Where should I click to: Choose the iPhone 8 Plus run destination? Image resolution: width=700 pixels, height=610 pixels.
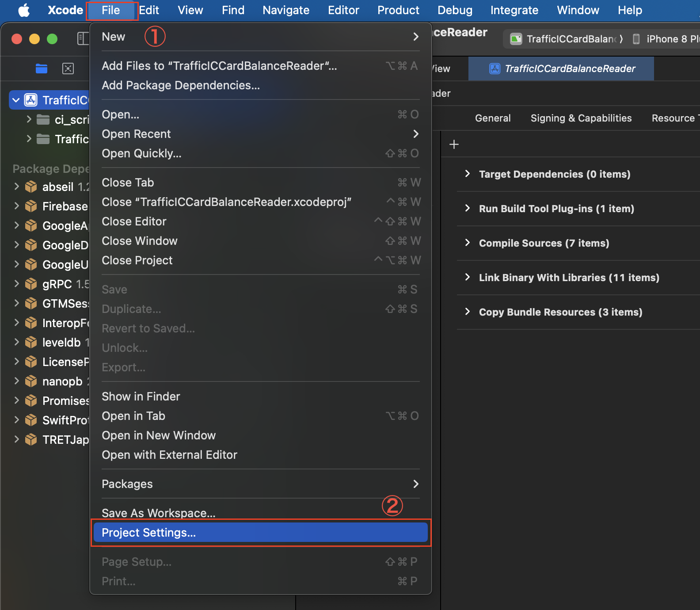[x=666, y=39]
